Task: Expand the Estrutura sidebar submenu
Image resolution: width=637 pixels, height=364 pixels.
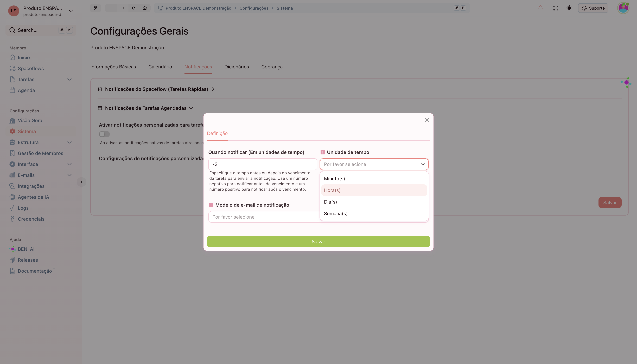Action: pos(69,142)
